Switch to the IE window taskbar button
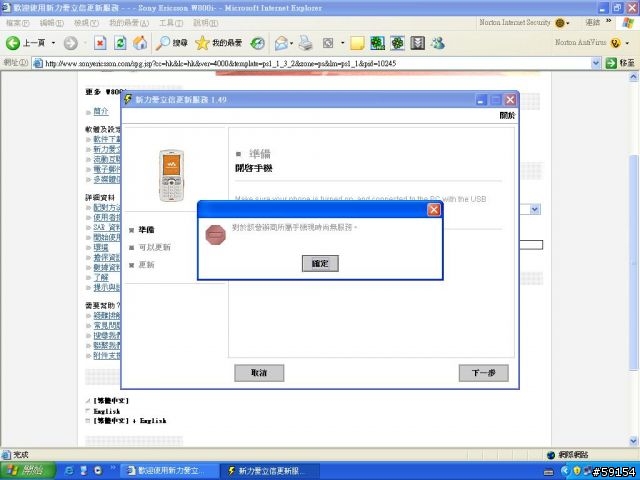The width and height of the screenshot is (640, 480). pos(169,471)
